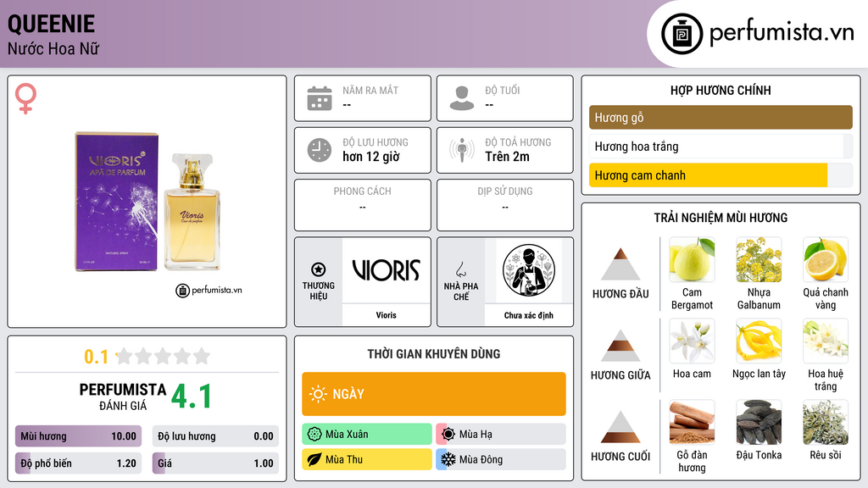Click the Vioris brand logo
This screenshot has width=868, height=488.
click(386, 270)
